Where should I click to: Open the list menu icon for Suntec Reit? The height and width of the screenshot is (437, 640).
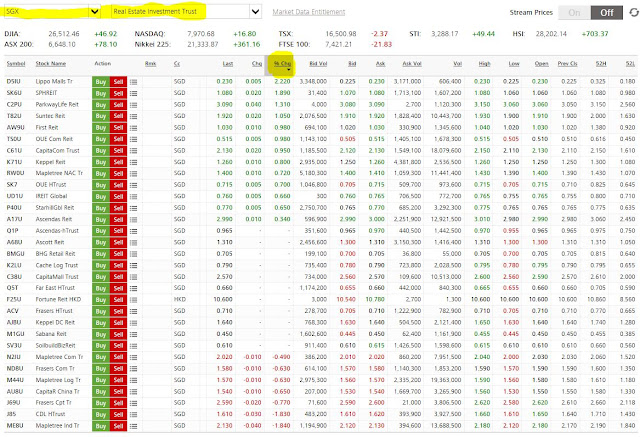pyautogui.click(x=133, y=116)
